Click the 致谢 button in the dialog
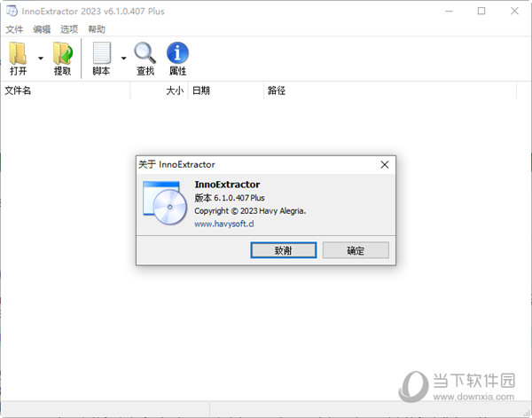 pos(284,250)
